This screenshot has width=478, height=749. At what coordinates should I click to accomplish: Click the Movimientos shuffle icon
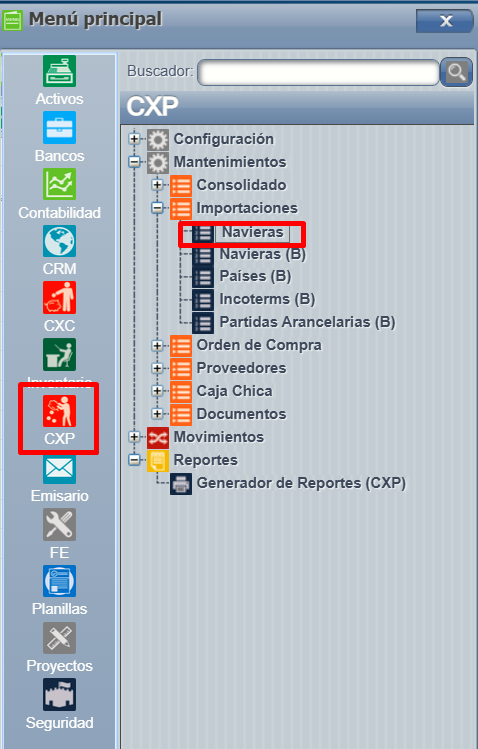point(158,438)
